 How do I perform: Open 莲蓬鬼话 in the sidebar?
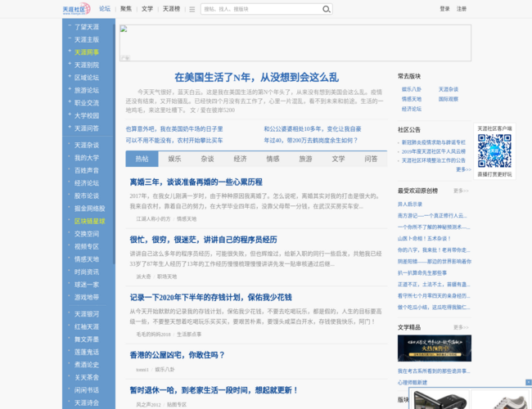point(87,352)
